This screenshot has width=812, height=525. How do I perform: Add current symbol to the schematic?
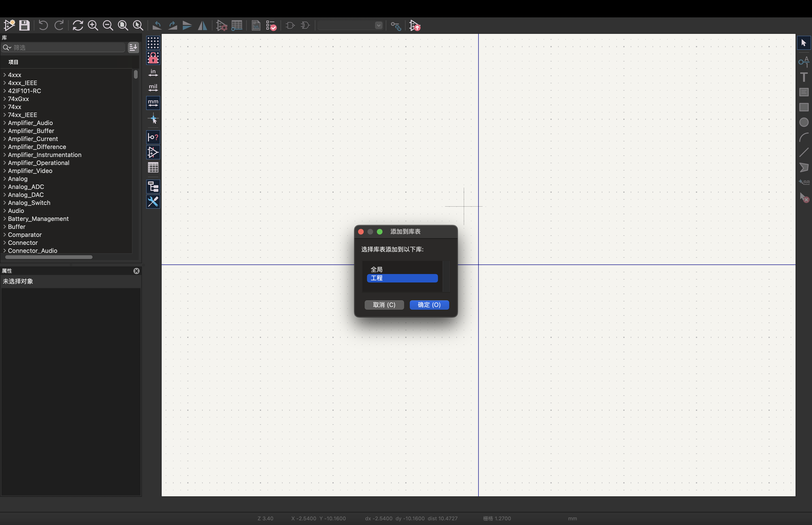pos(415,25)
